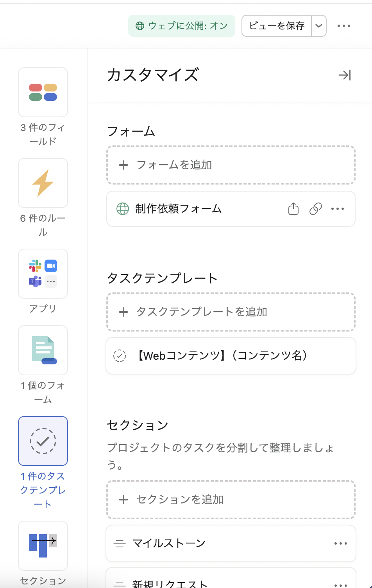Image resolution: width=372 pixels, height=588 pixels.
Task: Toggle the ウェブに公開: オン status
Action: [x=182, y=26]
